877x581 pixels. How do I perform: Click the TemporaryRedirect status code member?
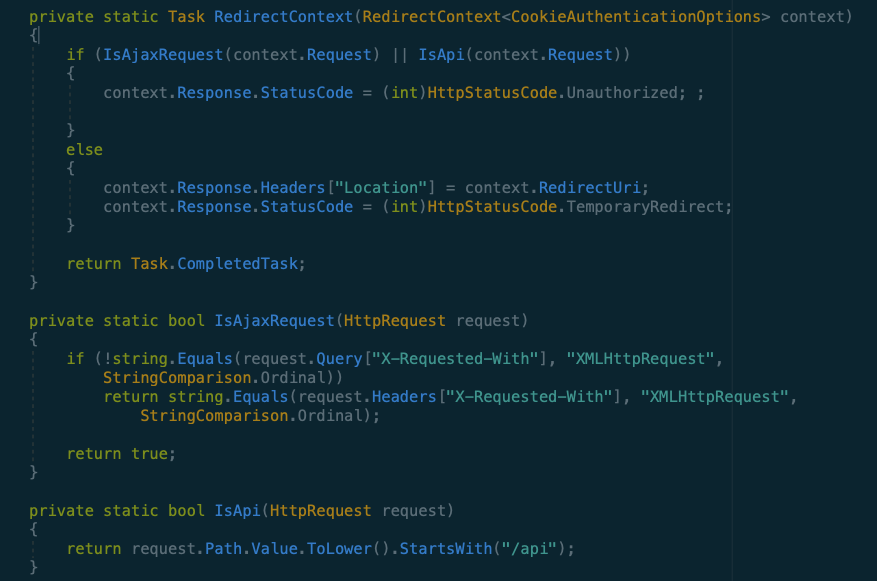point(645,207)
